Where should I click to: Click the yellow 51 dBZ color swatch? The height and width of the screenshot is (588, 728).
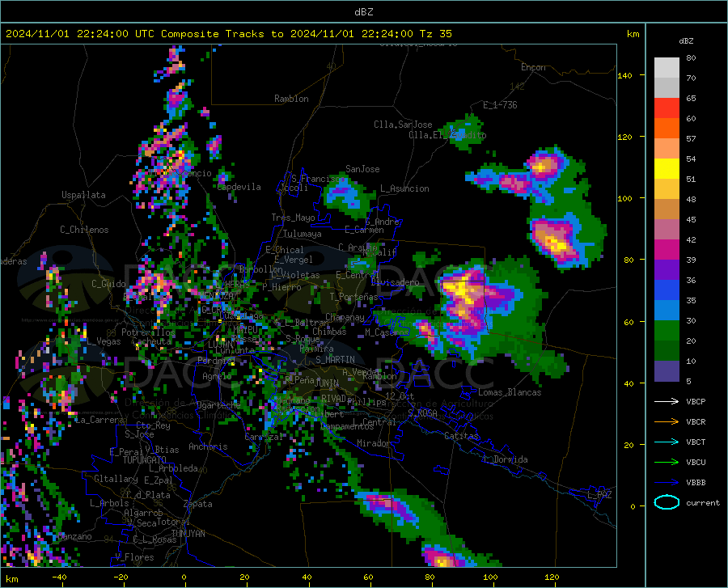tap(667, 169)
